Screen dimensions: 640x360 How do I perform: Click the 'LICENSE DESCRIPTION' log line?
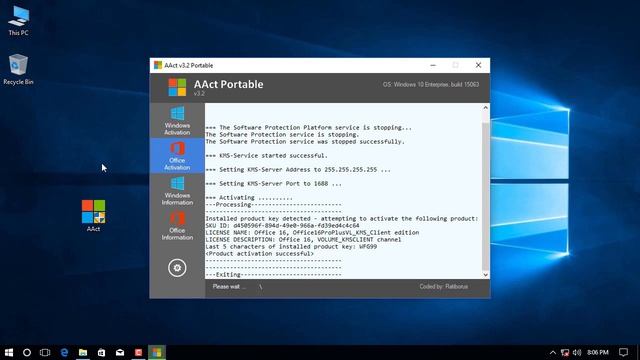(x=303, y=240)
